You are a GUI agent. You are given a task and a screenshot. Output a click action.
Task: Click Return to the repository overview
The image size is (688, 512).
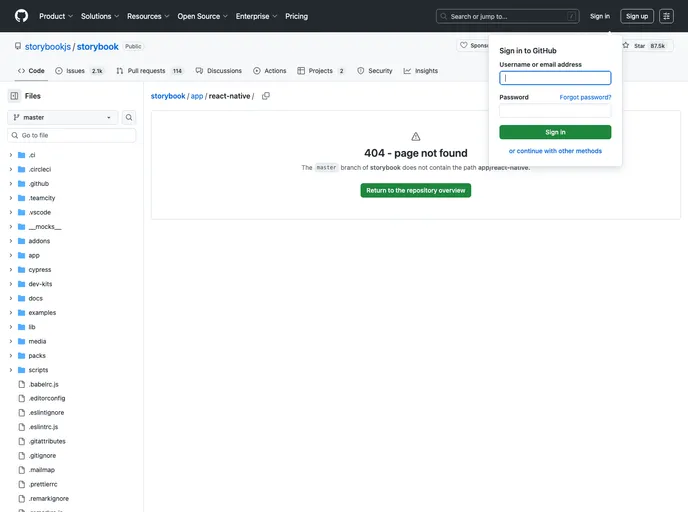point(415,190)
